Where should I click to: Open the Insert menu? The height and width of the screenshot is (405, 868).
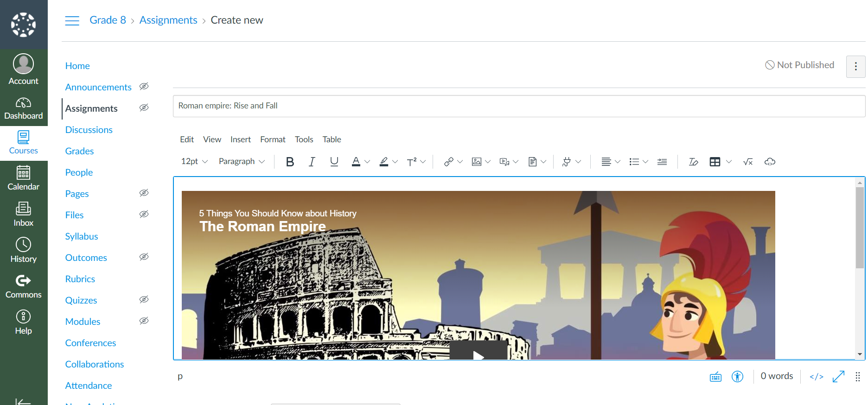coord(241,139)
